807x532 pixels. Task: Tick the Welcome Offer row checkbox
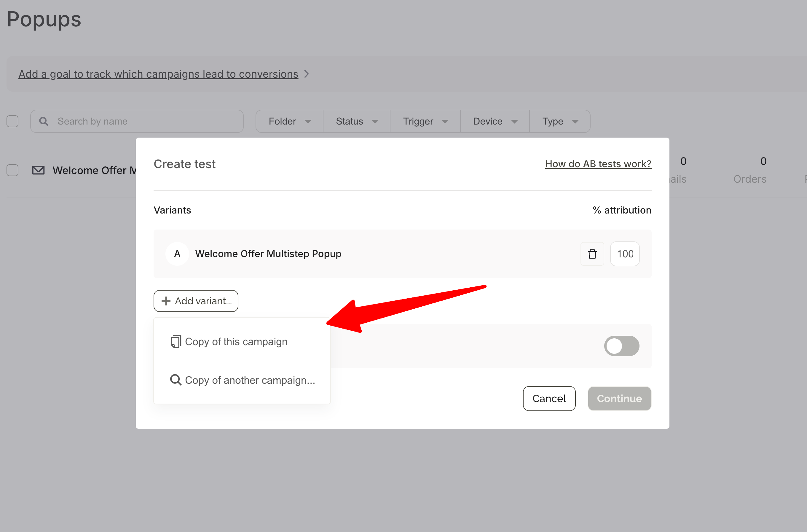[x=12, y=170]
